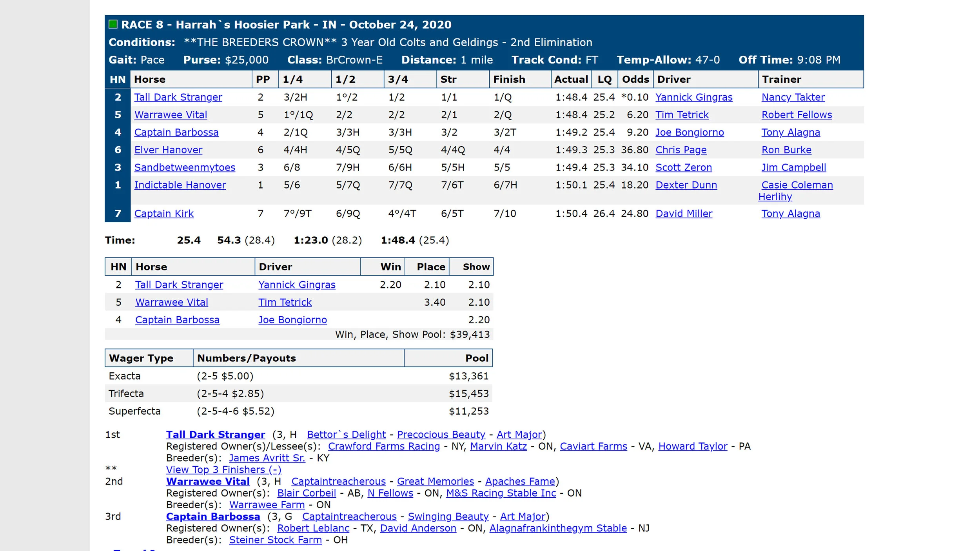Click breeder Steiner Stock Farm link
The height and width of the screenshot is (551, 980).
coord(275,540)
